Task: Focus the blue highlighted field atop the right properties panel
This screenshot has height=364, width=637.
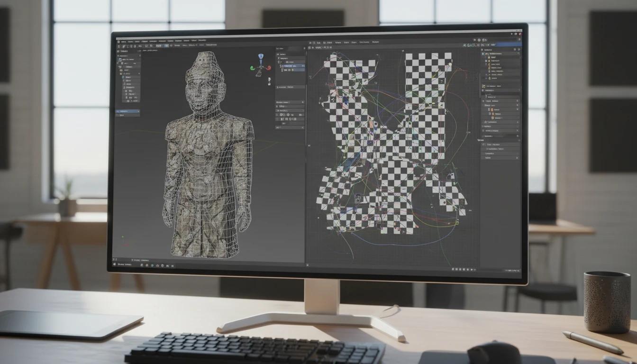Action: 509,45
